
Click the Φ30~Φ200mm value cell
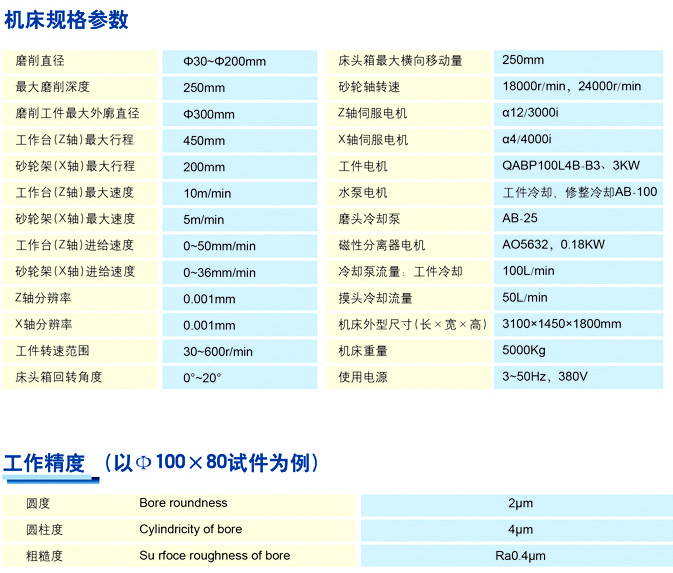point(224,61)
